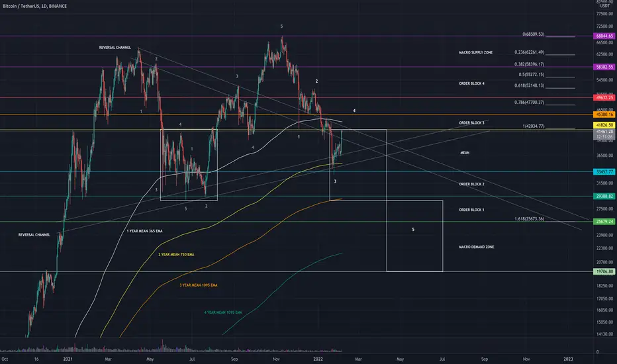
Task: Select the purple 58382.55 price tag
Action: [x=604, y=68]
